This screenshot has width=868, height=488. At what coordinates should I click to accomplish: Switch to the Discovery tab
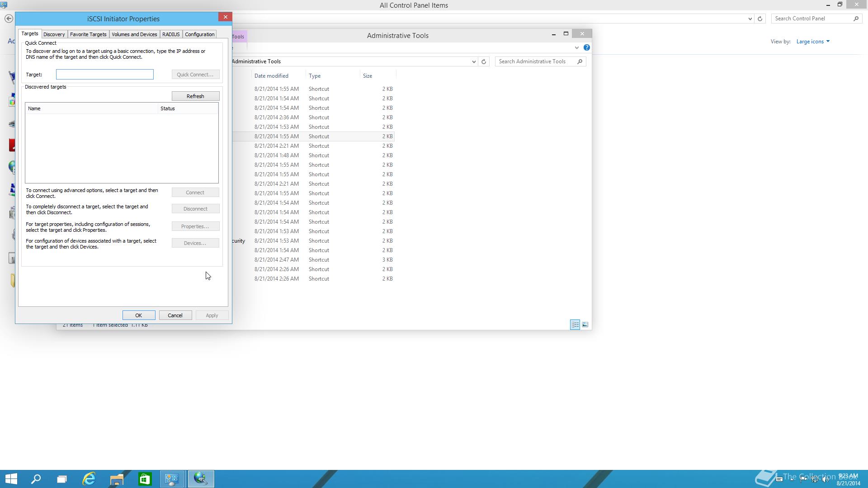click(54, 34)
